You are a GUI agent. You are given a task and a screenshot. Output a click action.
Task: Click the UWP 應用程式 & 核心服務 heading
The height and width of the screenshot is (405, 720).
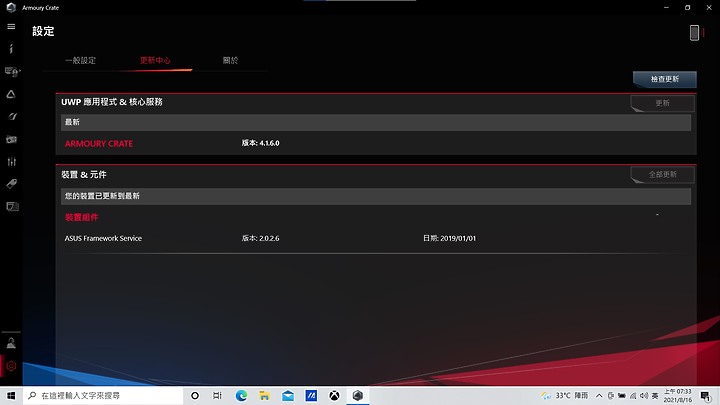click(x=112, y=102)
